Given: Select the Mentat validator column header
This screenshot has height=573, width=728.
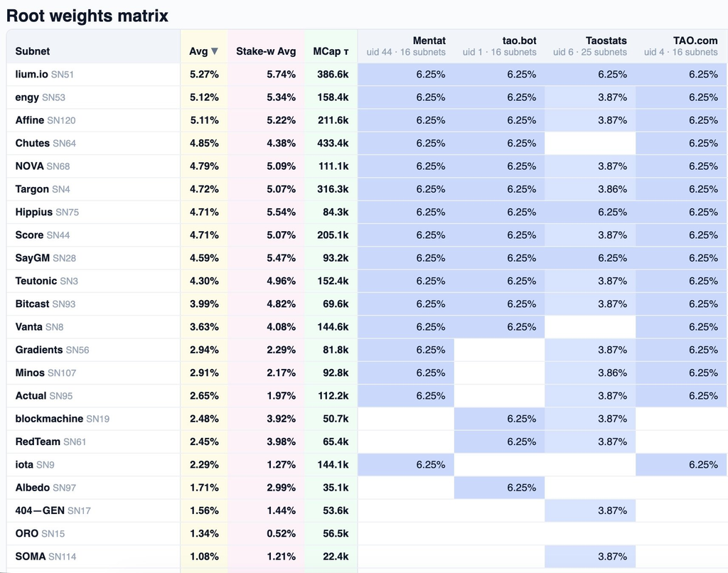Looking at the screenshot, I should (406, 46).
